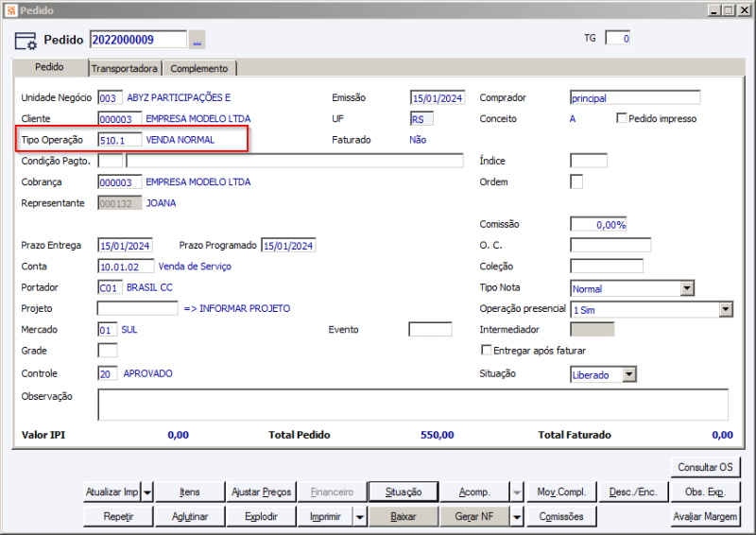Click the TG input field

tap(618, 38)
